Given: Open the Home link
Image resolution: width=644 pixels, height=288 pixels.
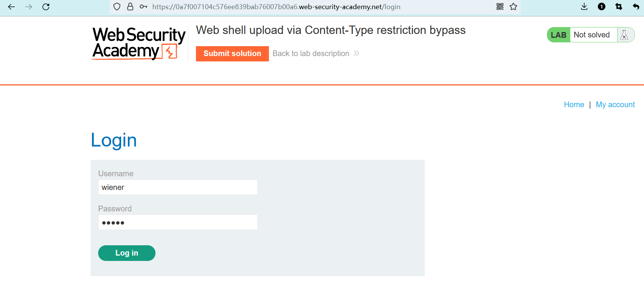Looking at the screenshot, I should point(574,105).
